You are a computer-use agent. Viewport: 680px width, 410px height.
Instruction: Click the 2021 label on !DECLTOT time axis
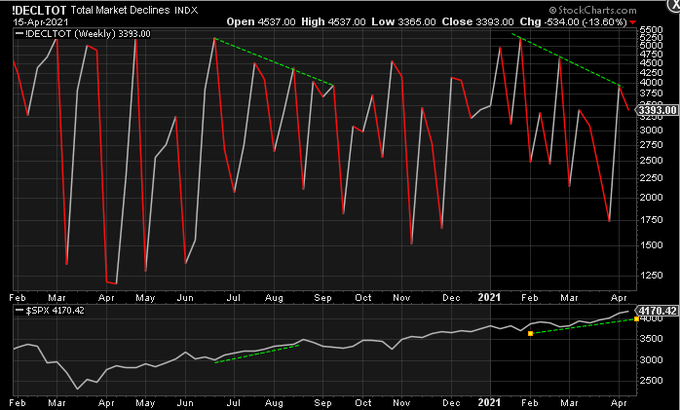489,298
